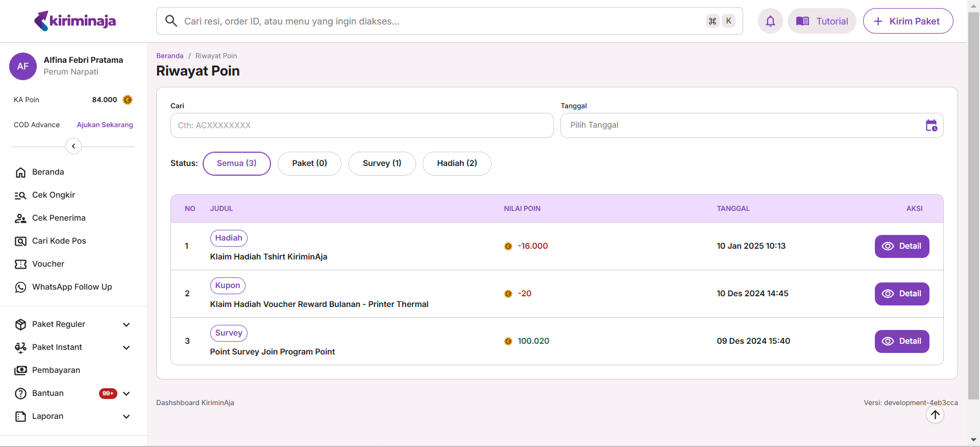The image size is (980, 447).
Task: Expand the Paket Reguler submenu
Action: tap(126, 324)
